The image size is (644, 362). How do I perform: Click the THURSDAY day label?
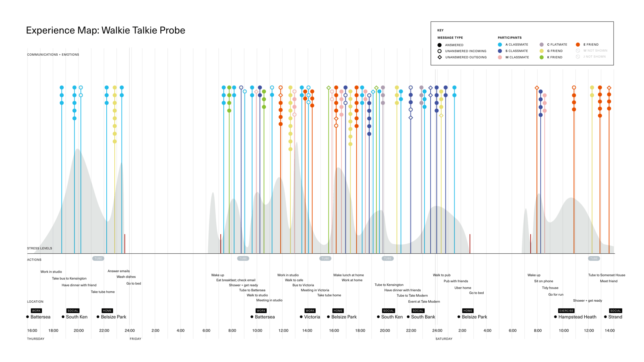[36, 339]
